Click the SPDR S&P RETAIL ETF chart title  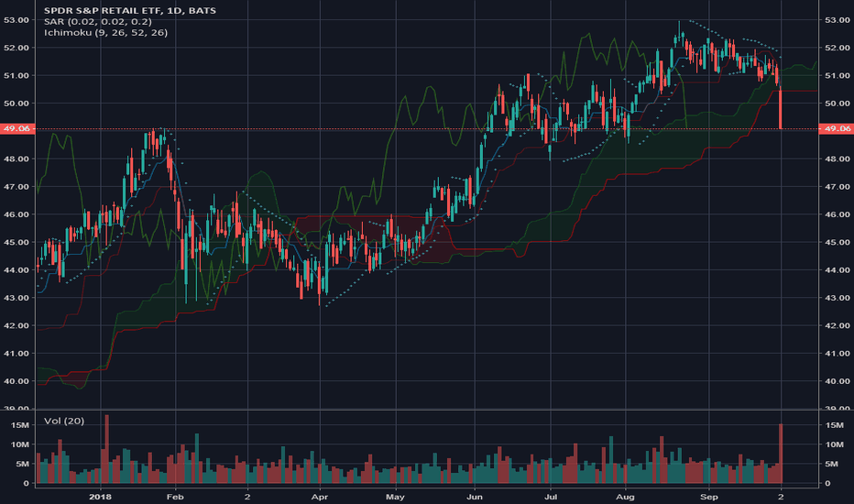(129, 10)
